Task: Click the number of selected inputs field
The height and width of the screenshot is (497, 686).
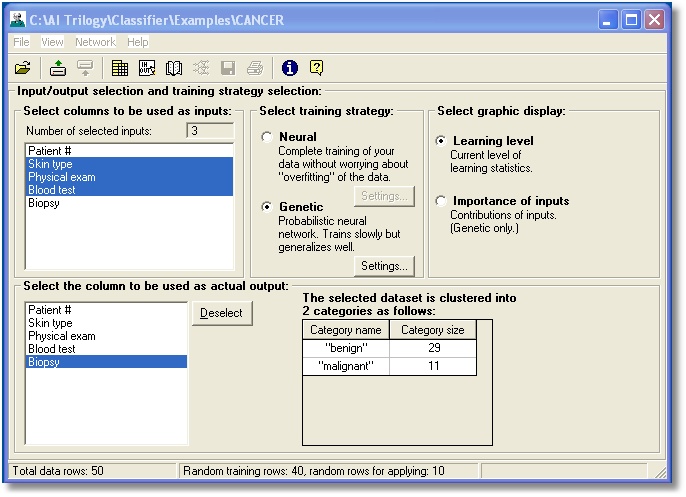Action: pyautogui.click(x=210, y=131)
